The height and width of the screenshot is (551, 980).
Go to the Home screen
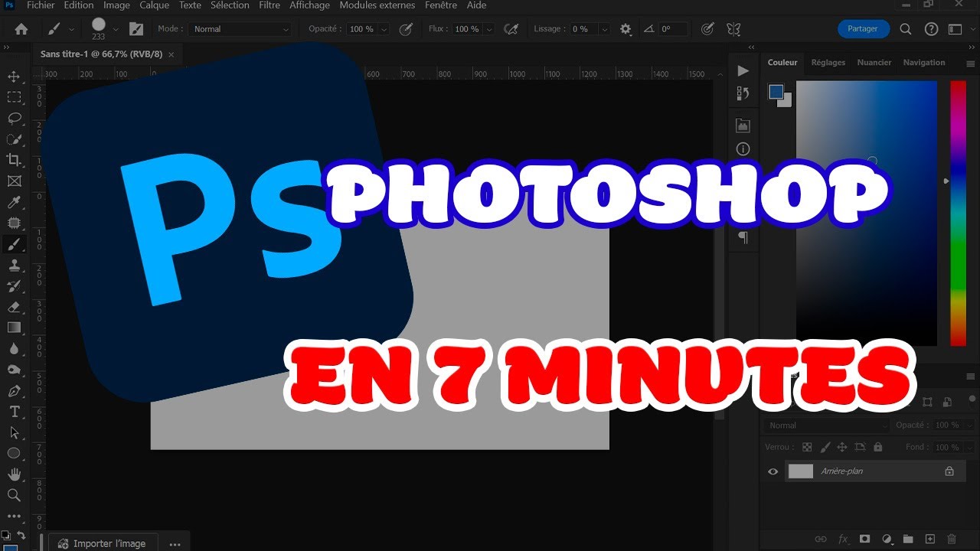pos(21,29)
